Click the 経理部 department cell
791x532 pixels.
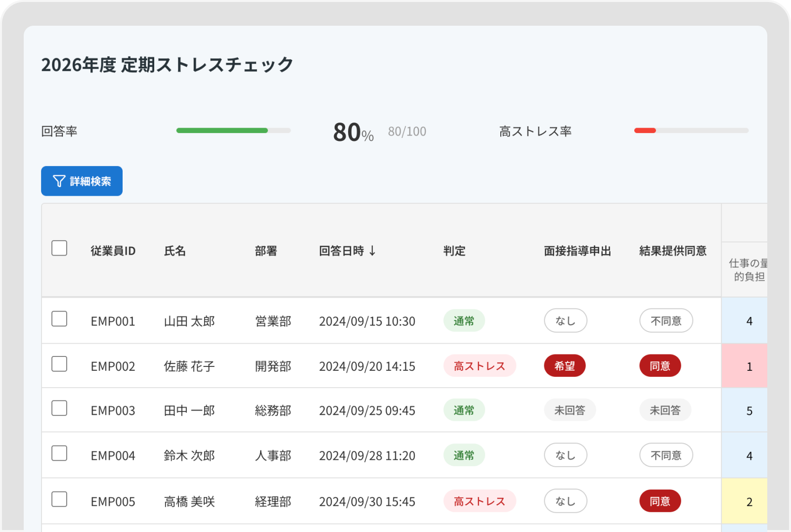tap(273, 502)
